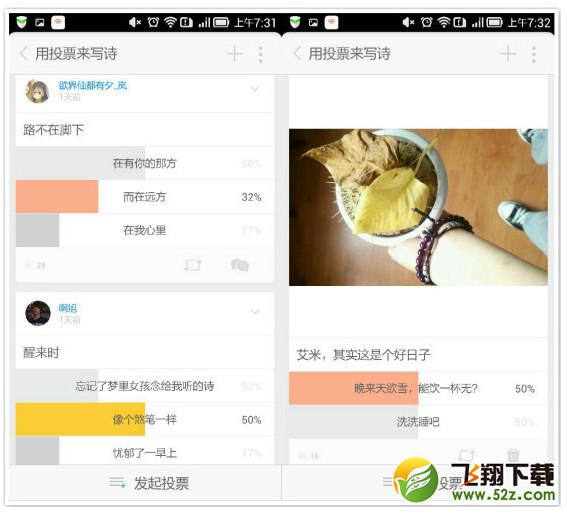Screen dimensions: 567x514
Task: Open three-dot menu on right phone header
Action: 534,54
